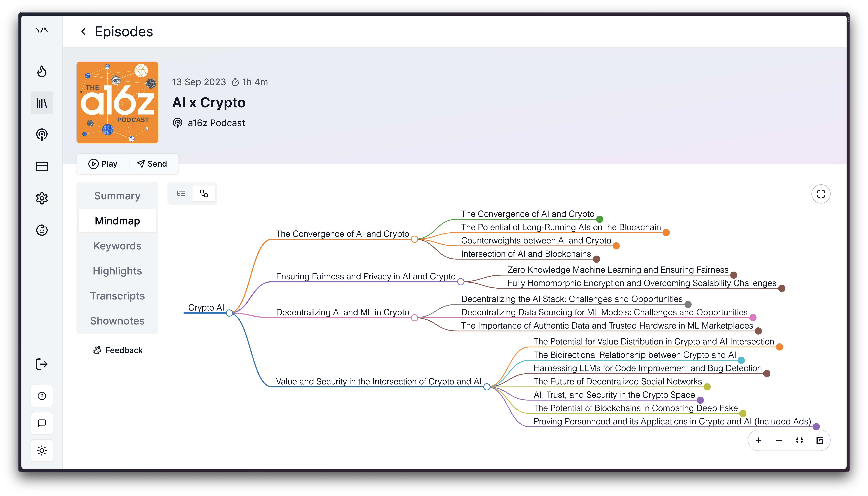Open the Keywords tab

[117, 246]
